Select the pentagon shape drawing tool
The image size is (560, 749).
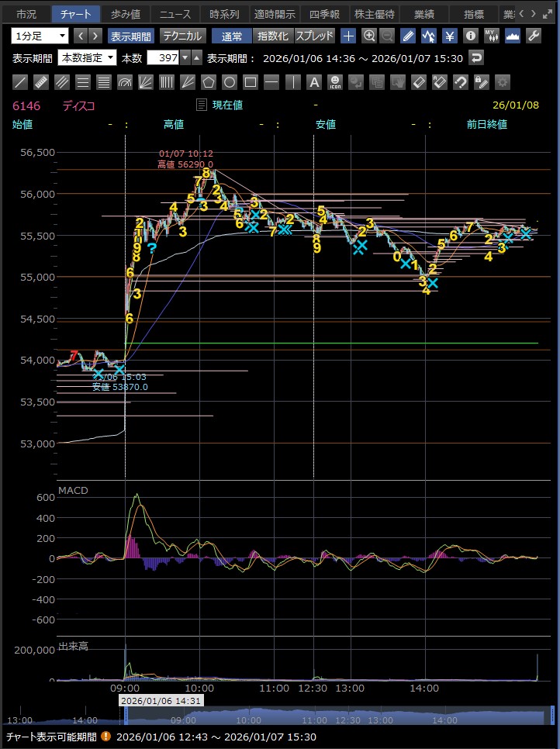[209, 82]
